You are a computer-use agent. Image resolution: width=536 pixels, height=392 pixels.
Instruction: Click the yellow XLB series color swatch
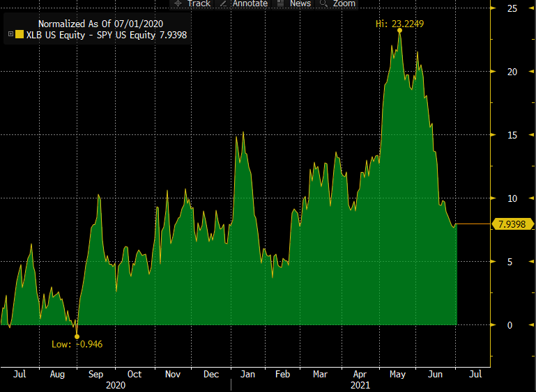19,34
